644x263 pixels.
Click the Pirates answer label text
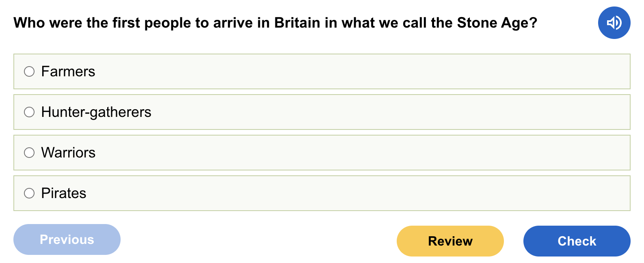point(64,193)
